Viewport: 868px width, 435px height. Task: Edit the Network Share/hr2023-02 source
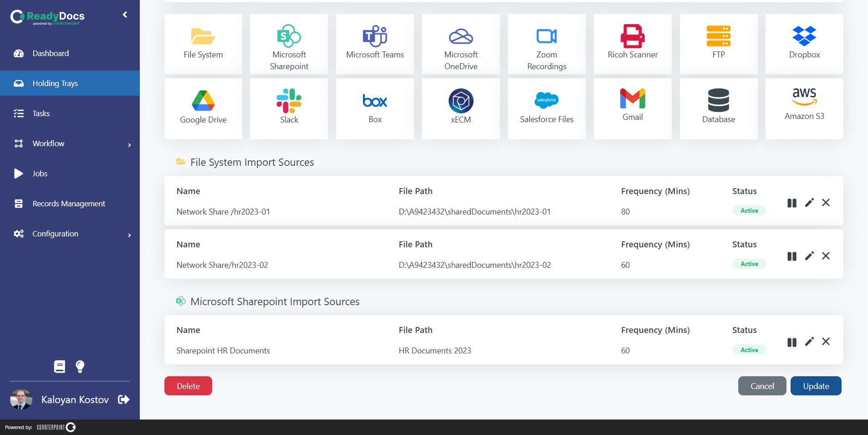pos(809,256)
